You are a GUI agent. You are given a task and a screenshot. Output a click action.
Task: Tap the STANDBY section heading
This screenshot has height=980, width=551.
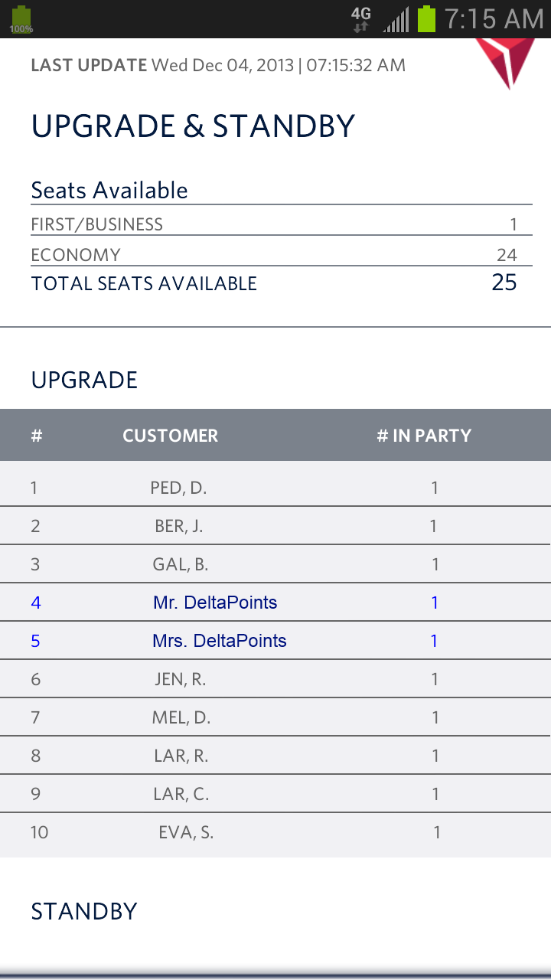(x=84, y=911)
